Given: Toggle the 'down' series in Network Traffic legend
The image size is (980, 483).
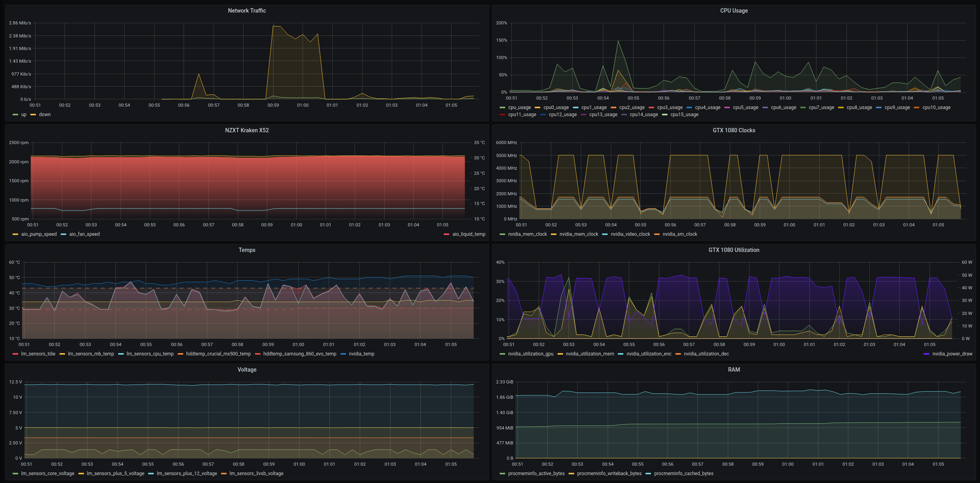Looking at the screenshot, I should coord(45,115).
